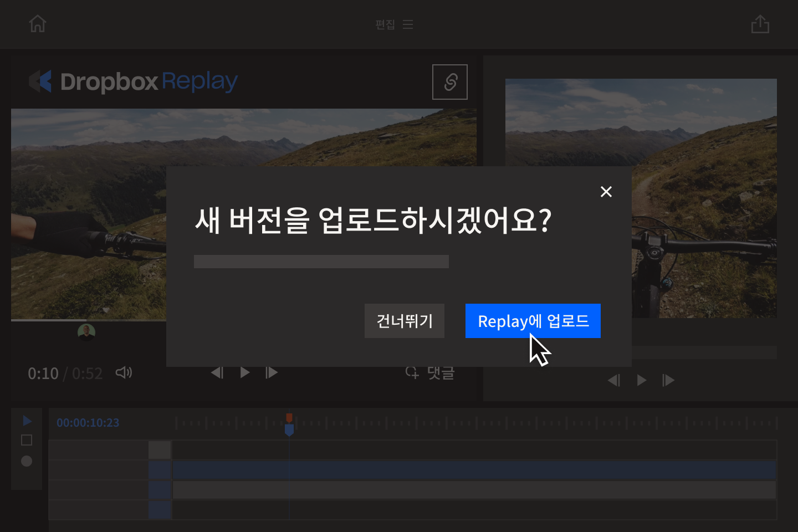Close the upload dialog with X
The image size is (798, 532).
point(606,192)
